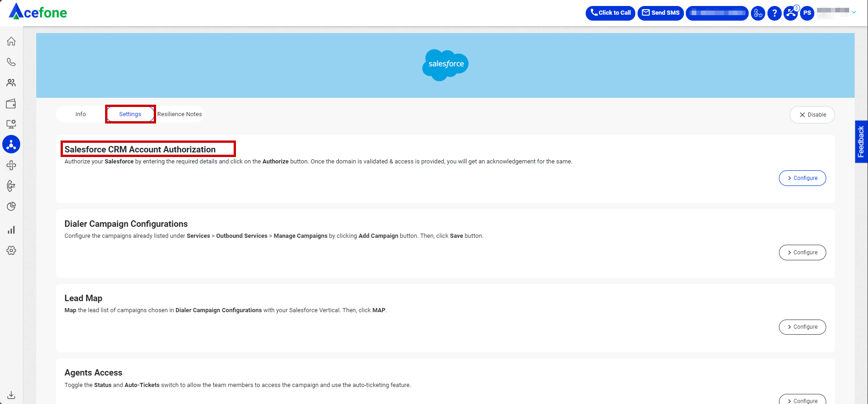Open the headset agent sidebar icon
This screenshot has width=868, height=404.
11,186
